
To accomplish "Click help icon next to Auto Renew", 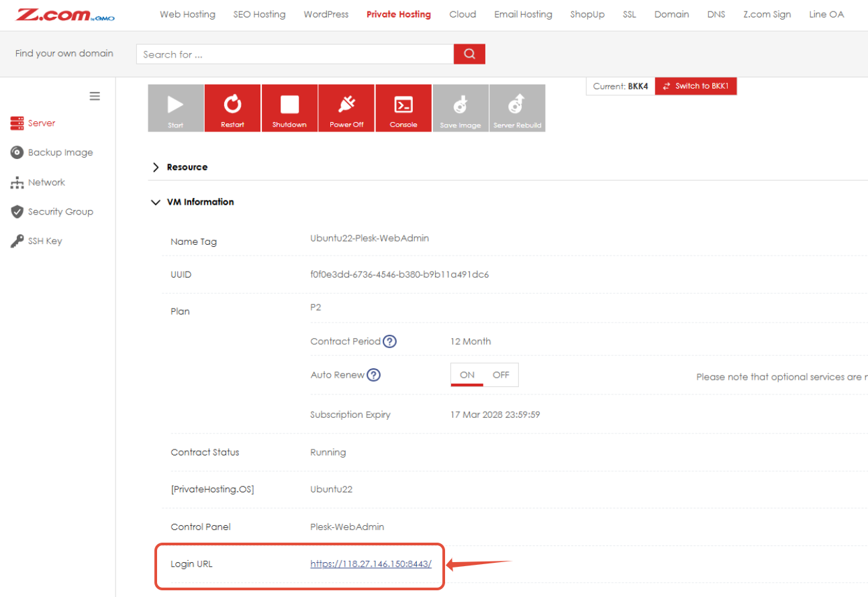I will click(x=374, y=375).
